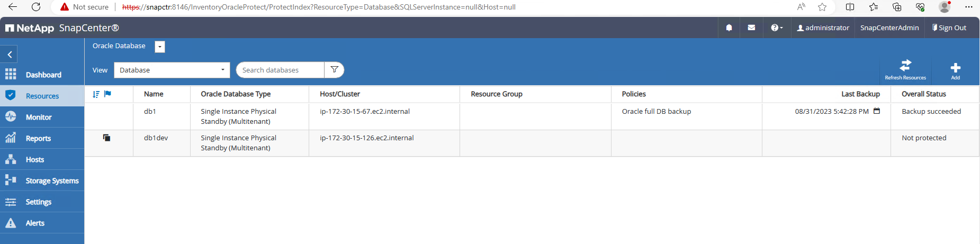Click the Not secure warning icon
This screenshot has height=244, width=980.
[65, 7]
